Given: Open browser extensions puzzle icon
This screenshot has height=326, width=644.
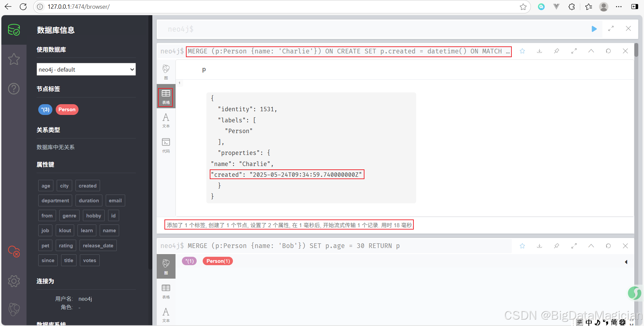Looking at the screenshot, I should point(572,7).
